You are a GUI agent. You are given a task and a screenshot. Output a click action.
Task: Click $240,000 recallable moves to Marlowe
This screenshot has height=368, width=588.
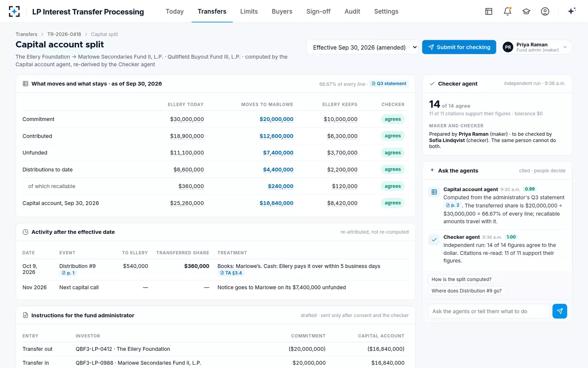(x=281, y=186)
